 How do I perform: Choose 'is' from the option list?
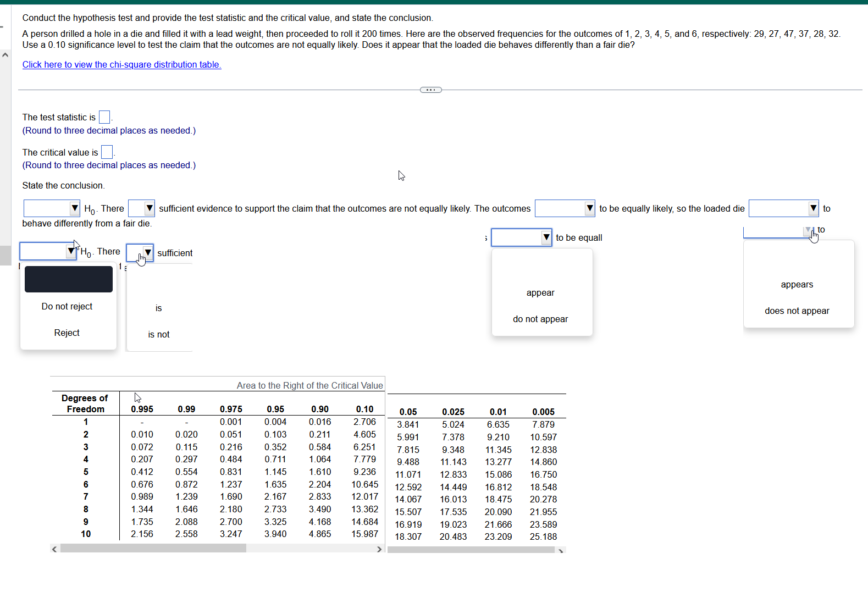[159, 308]
